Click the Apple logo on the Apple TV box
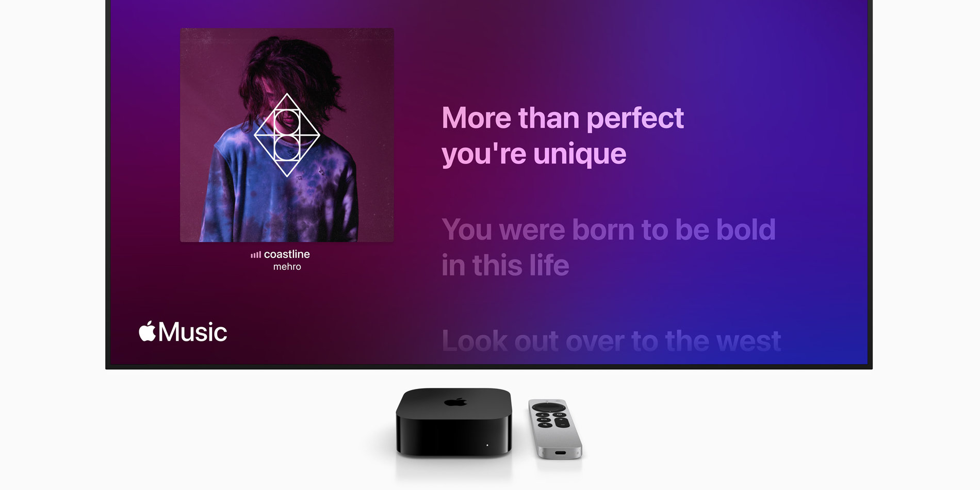Viewport: 980px width, 490px height. coord(455,401)
